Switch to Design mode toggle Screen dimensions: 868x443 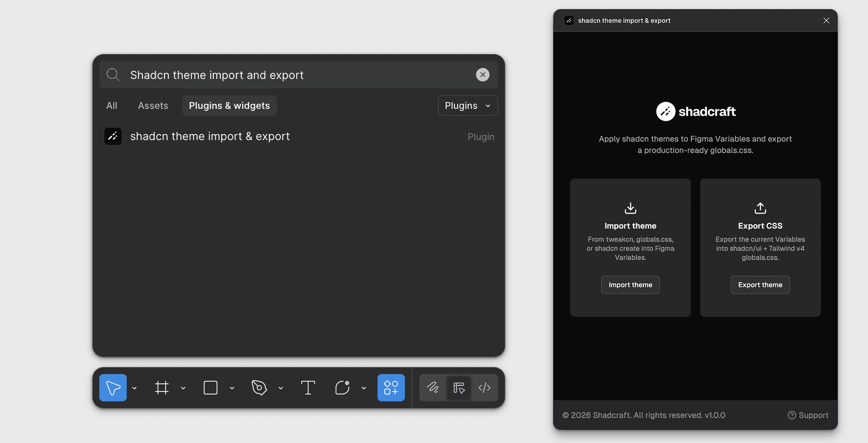(x=459, y=388)
